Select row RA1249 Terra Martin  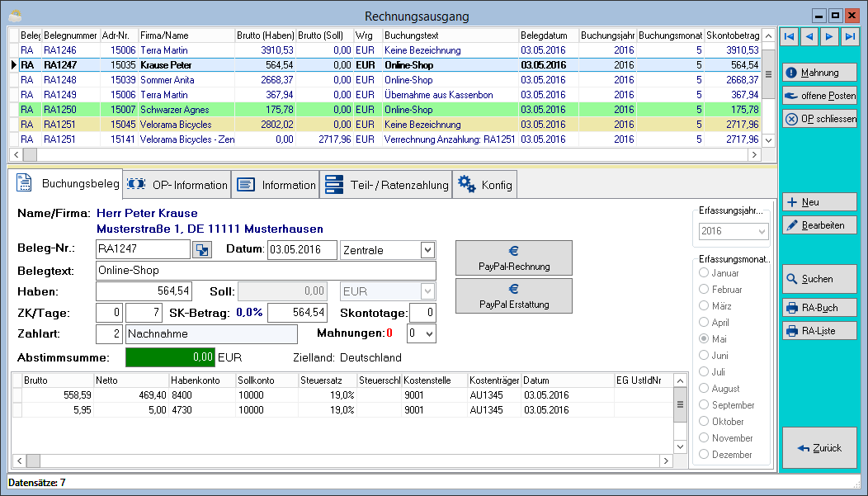384,95
